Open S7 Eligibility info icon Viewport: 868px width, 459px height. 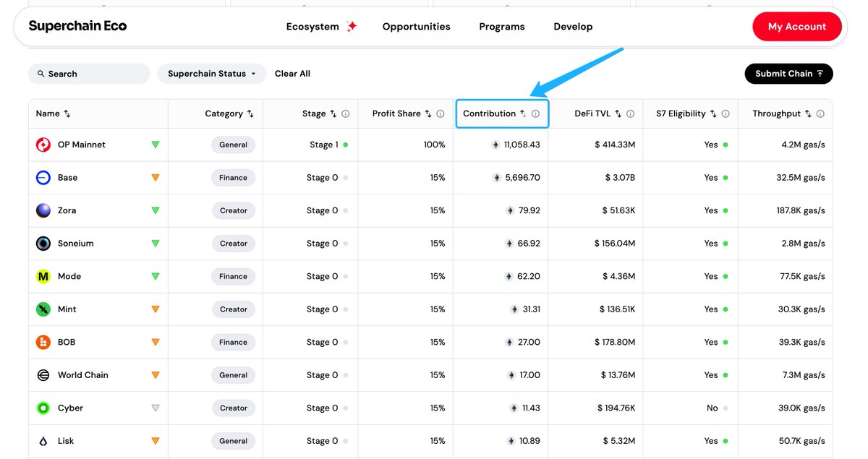pos(726,113)
